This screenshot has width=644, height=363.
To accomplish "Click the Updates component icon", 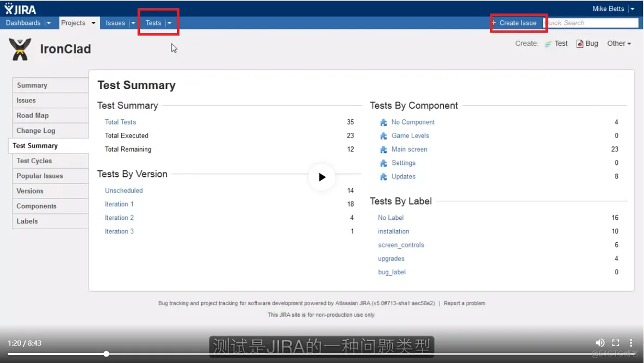I will point(383,177).
